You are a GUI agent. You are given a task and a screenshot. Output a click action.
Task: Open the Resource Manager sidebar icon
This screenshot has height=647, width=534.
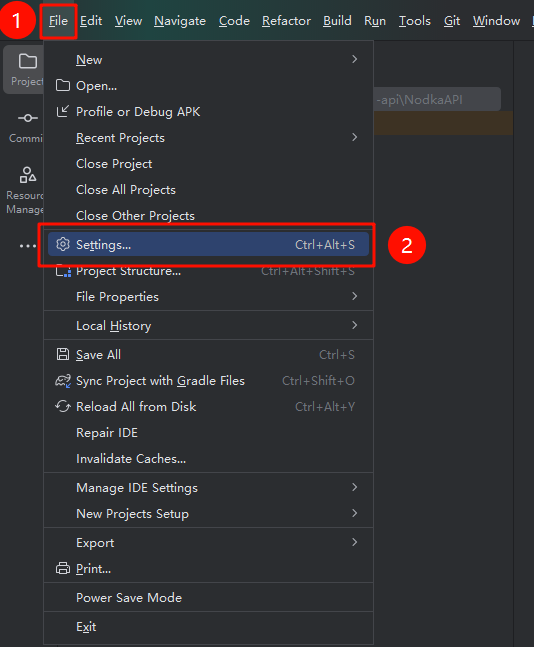click(27, 175)
